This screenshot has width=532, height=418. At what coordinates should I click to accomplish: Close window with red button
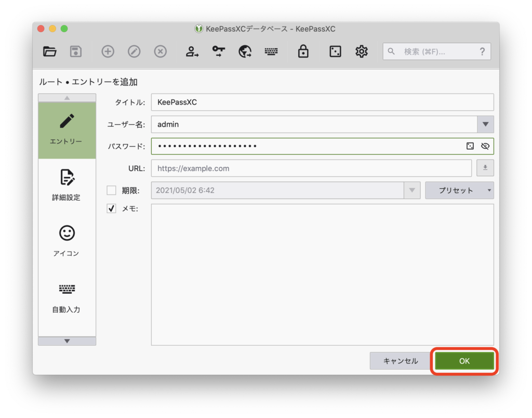coord(41,29)
